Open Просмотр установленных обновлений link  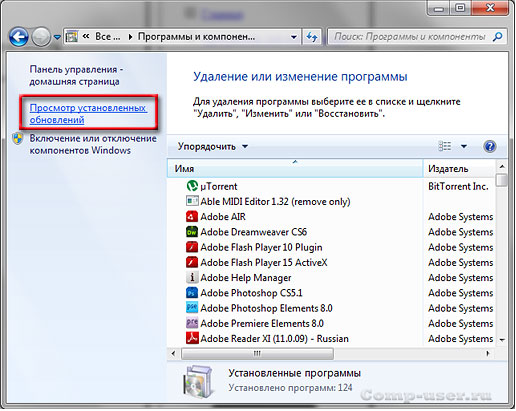pos(88,114)
